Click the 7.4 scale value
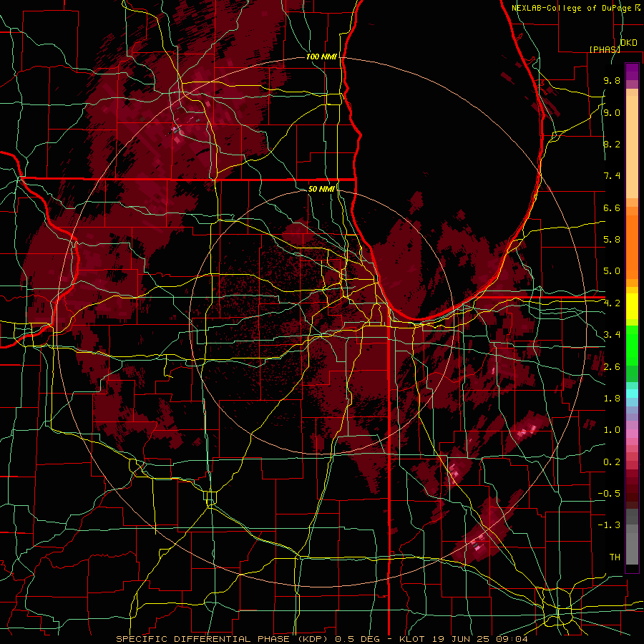This screenshot has width=644, height=644. click(x=612, y=176)
